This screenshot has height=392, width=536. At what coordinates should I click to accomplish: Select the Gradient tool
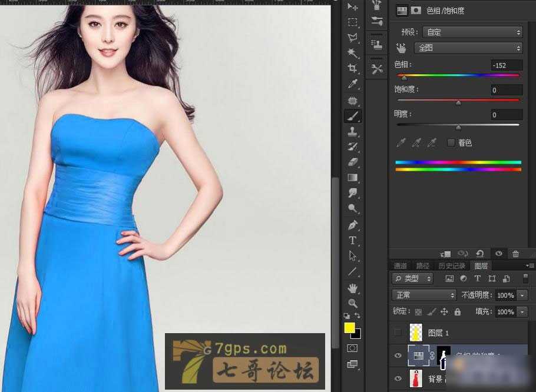click(352, 178)
